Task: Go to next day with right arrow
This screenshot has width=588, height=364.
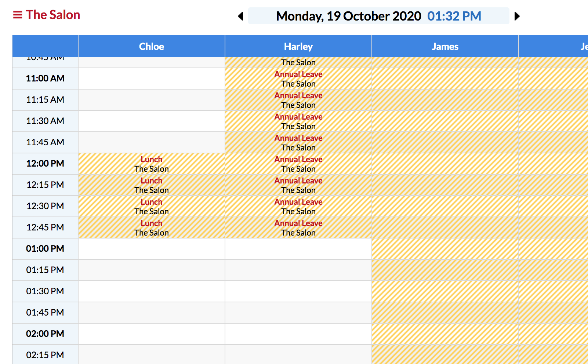Action: (517, 16)
